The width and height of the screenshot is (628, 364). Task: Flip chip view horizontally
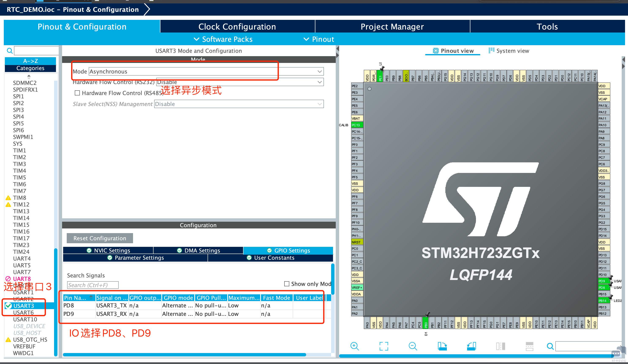[x=500, y=346]
